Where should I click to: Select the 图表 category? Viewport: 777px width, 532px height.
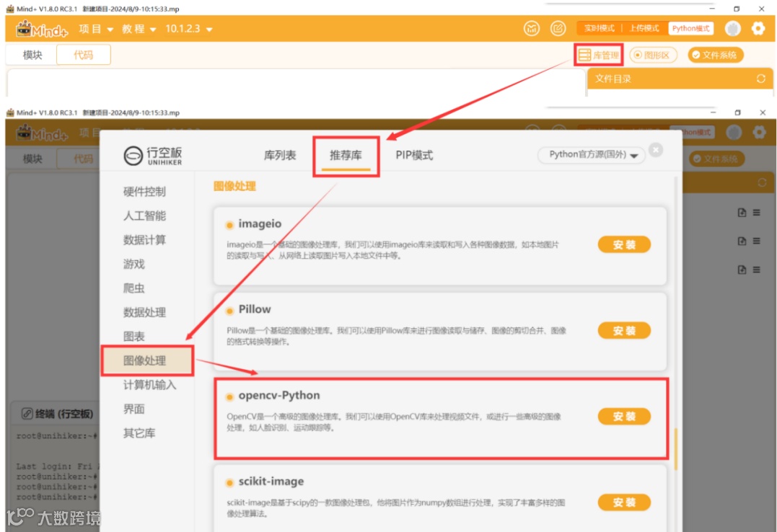click(x=133, y=337)
